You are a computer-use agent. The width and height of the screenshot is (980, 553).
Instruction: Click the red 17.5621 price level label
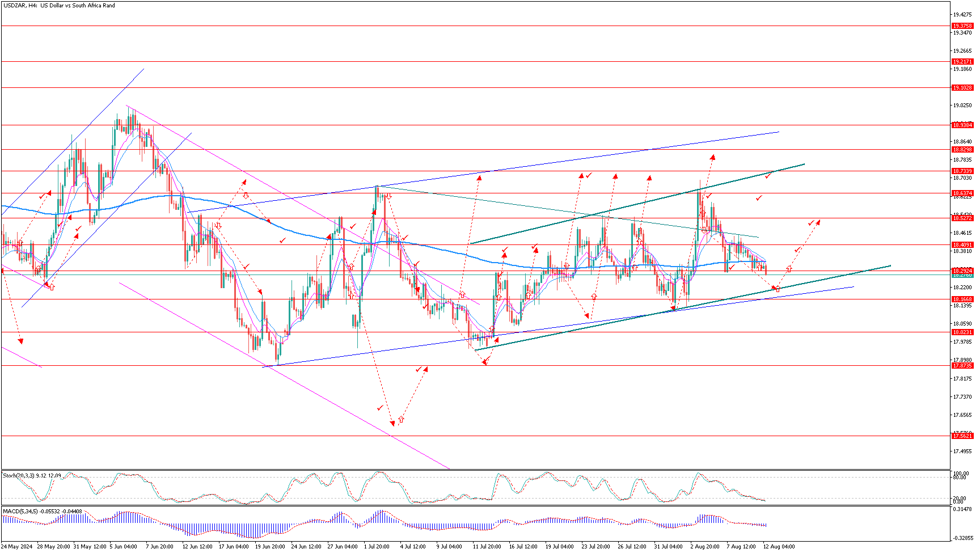(962, 436)
